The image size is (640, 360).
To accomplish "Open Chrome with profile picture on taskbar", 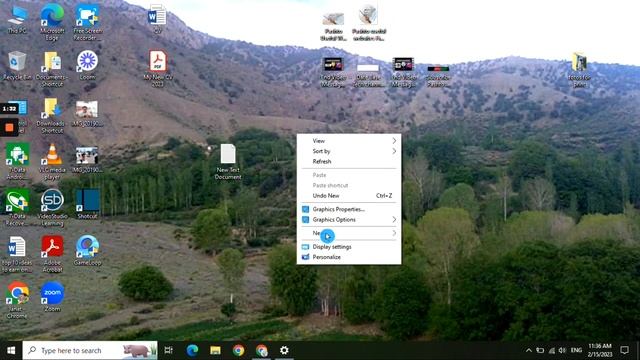I will [262, 350].
